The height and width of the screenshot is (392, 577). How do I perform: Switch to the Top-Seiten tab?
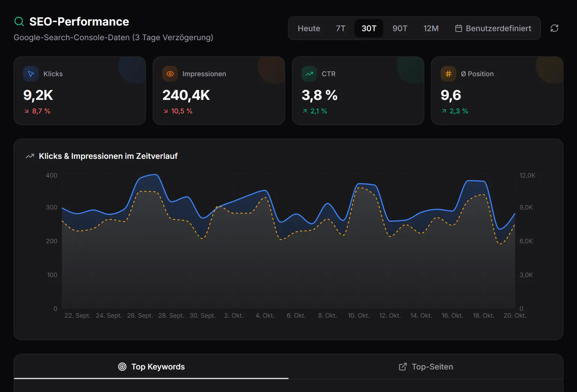tap(426, 367)
